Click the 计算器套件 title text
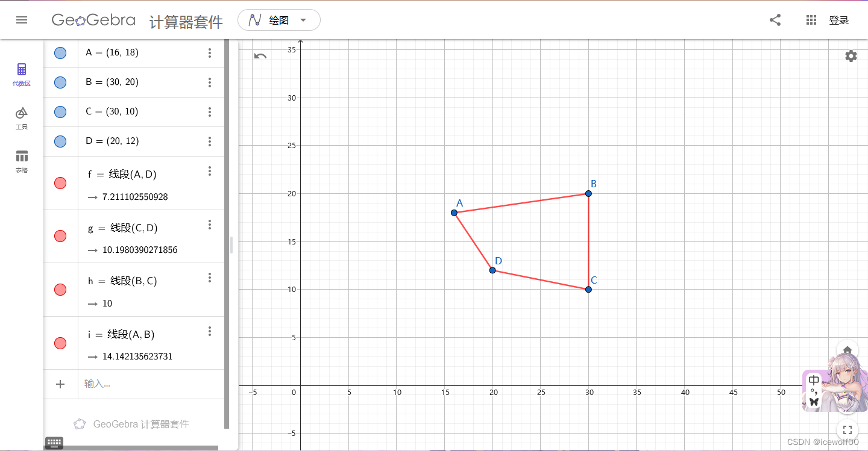 coord(186,22)
